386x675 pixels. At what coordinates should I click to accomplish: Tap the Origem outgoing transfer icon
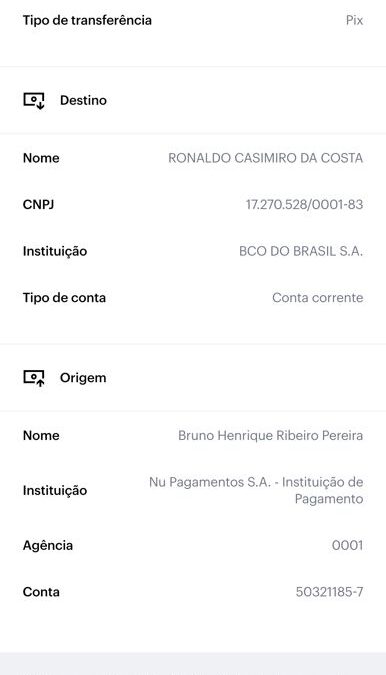(34, 378)
